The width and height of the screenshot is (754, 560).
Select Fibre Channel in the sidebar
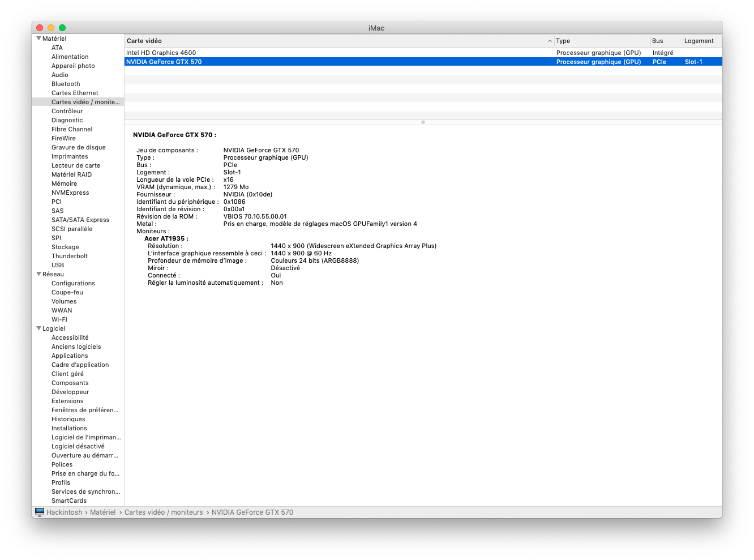click(x=72, y=129)
